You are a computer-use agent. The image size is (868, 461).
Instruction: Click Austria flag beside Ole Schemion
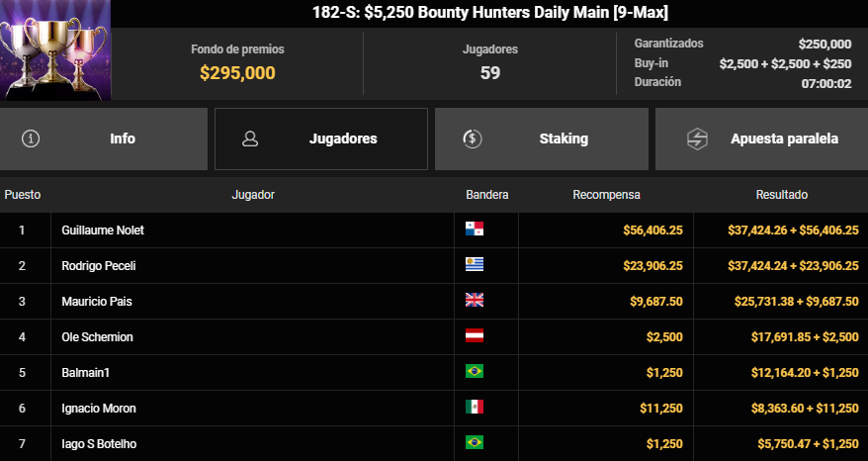pyautogui.click(x=475, y=335)
